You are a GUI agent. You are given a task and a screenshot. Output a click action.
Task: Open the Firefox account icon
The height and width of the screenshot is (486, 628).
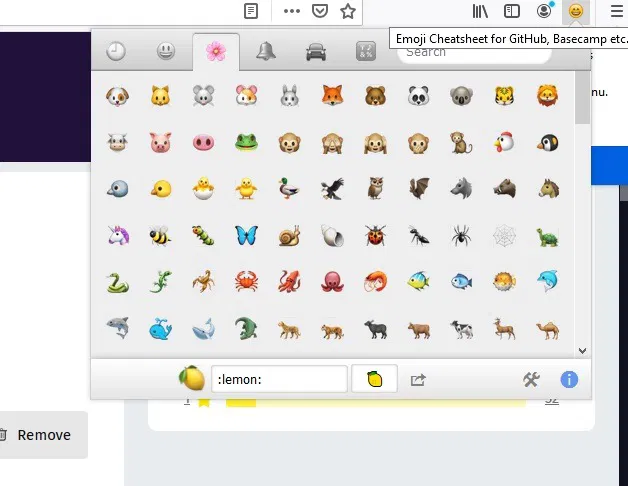544,11
